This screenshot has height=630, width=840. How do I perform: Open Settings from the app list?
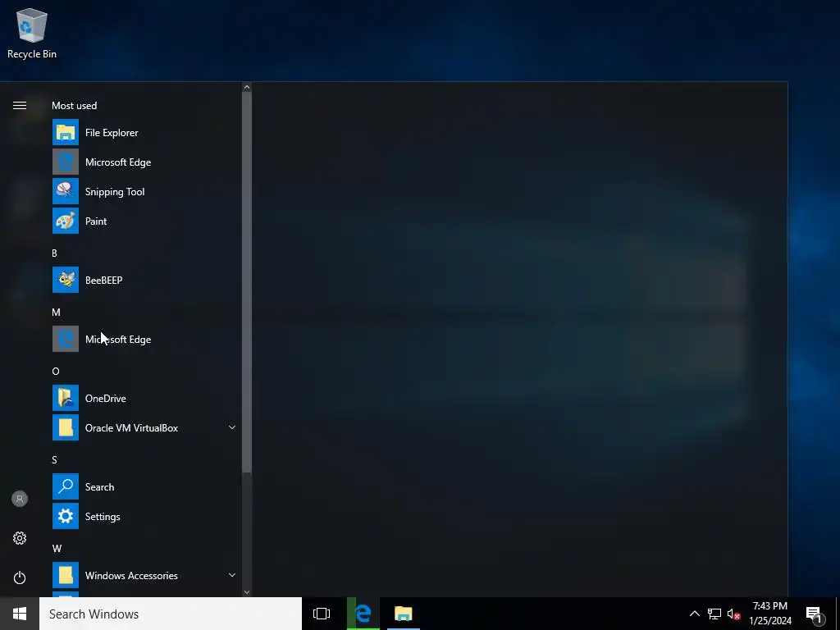(x=144, y=516)
